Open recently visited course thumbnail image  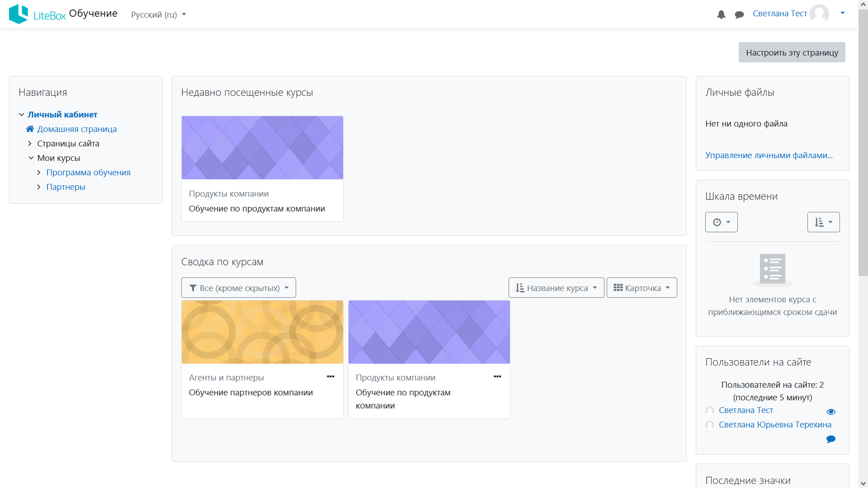point(262,148)
